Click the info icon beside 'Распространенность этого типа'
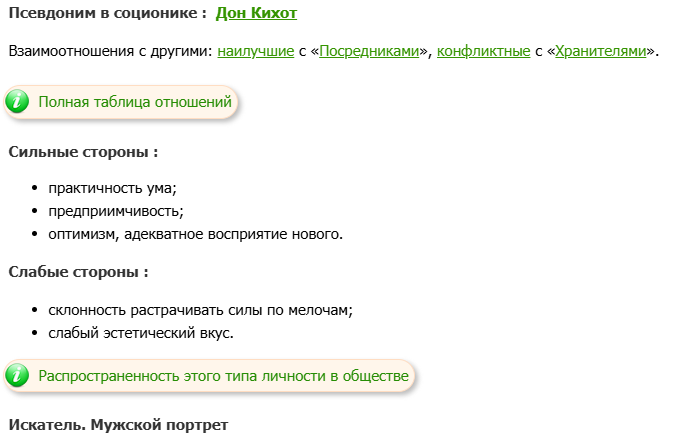 (x=18, y=376)
